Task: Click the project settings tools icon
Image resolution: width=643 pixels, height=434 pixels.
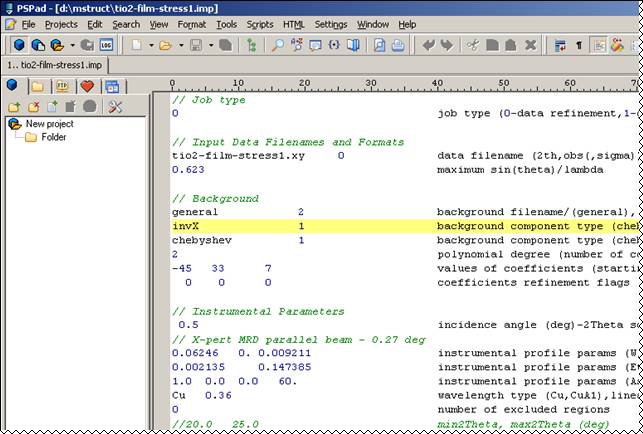Action: (115, 107)
